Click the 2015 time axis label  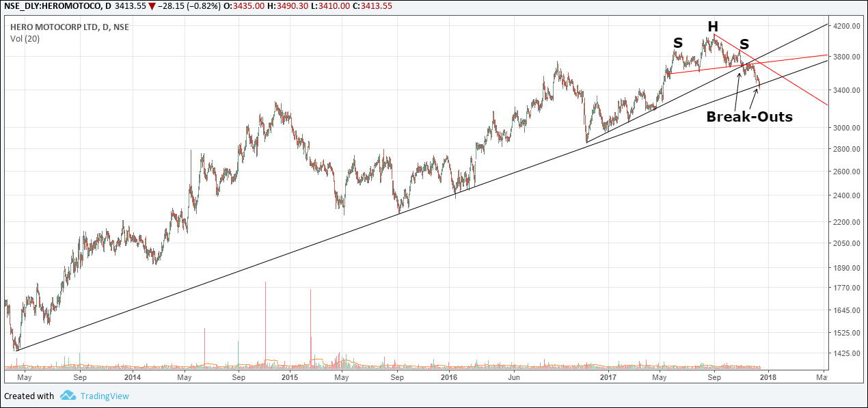click(x=289, y=377)
